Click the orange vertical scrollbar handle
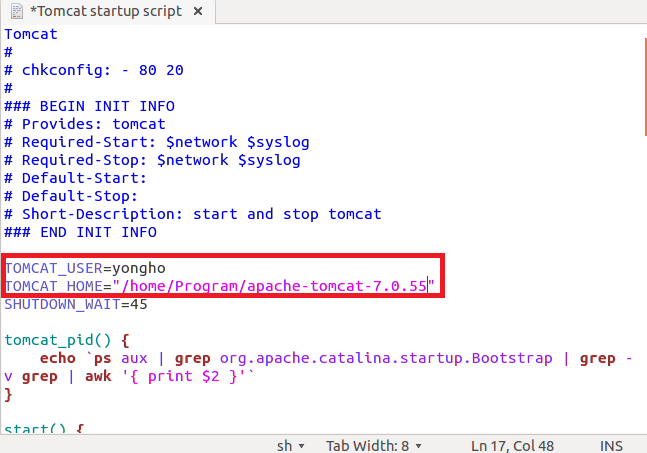 point(645,87)
